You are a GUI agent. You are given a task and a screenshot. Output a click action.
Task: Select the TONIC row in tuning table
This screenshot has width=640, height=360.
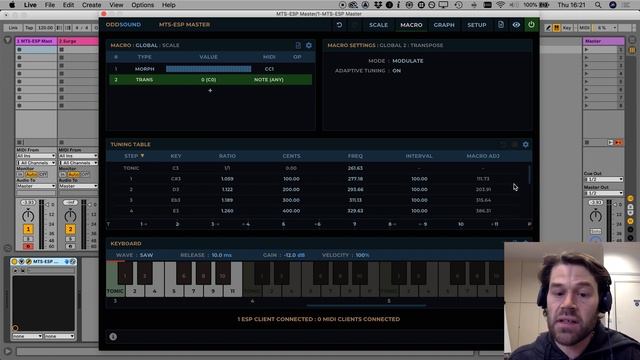pos(318,168)
